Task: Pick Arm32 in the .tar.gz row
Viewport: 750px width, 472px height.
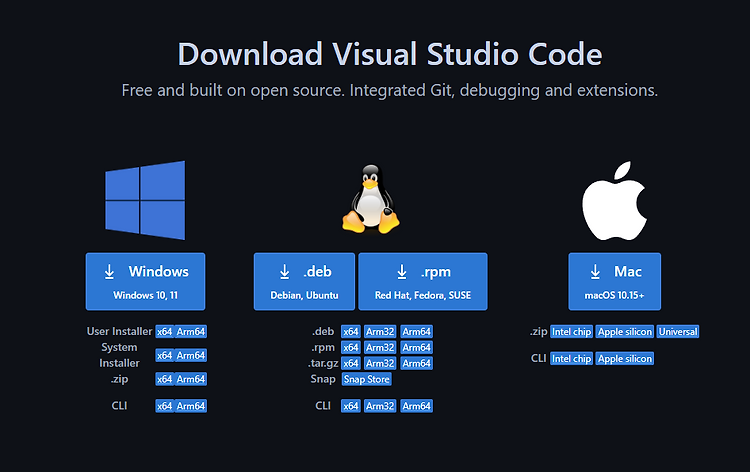Action: pos(380,363)
